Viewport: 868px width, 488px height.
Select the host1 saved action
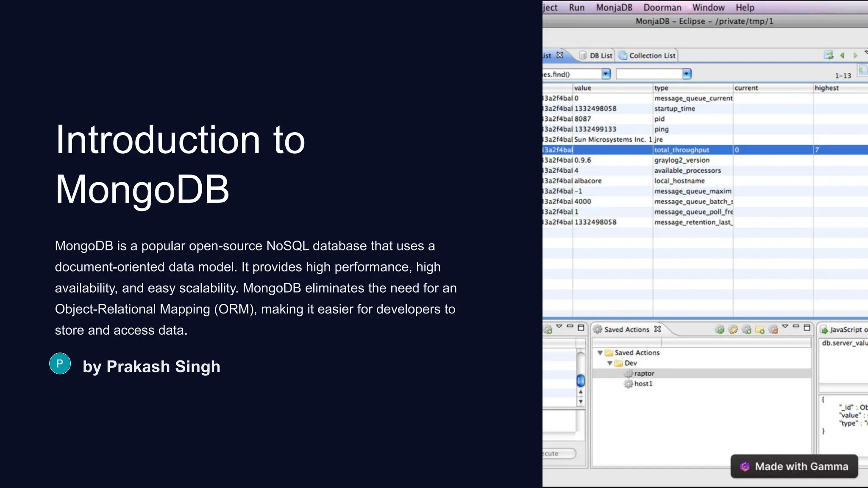click(x=643, y=384)
